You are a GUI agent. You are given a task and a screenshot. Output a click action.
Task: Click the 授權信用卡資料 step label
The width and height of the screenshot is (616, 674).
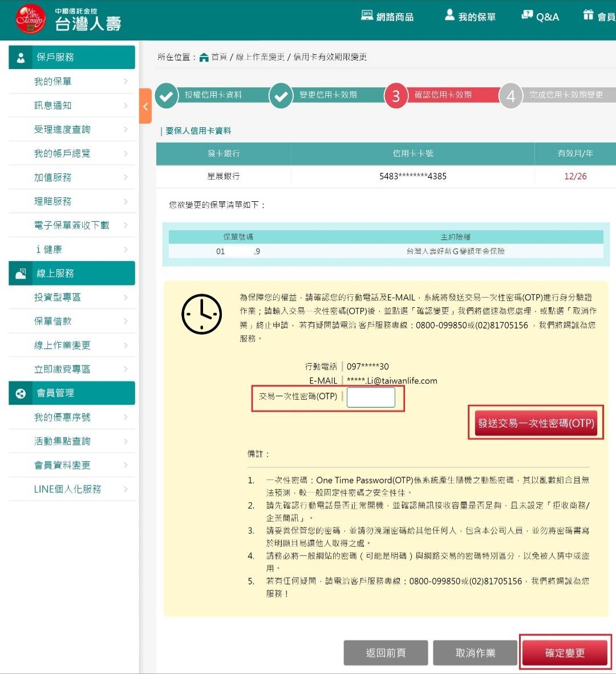(x=213, y=95)
